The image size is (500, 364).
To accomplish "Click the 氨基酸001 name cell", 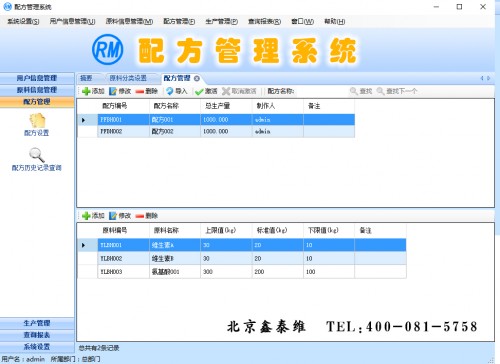I will pyautogui.click(x=175, y=272).
